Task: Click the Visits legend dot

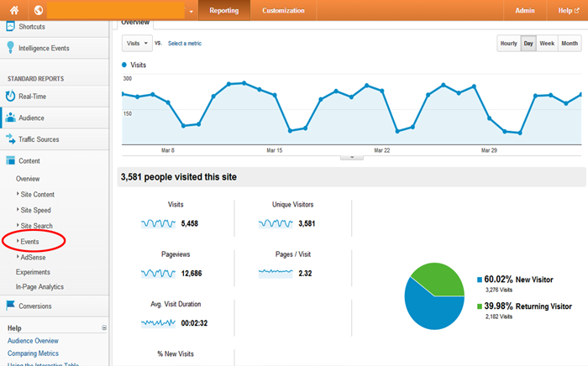Action: (124, 65)
